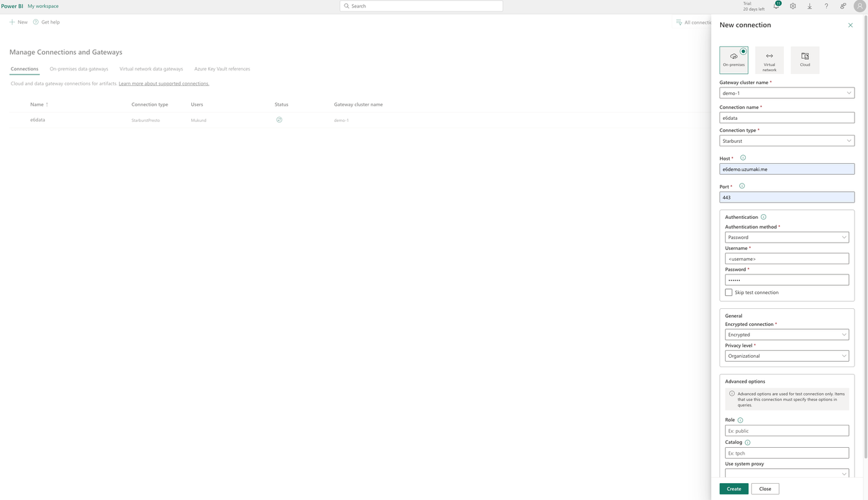Click into the Catalog input field
This screenshot has height=500, width=868.
tap(787, 453)
